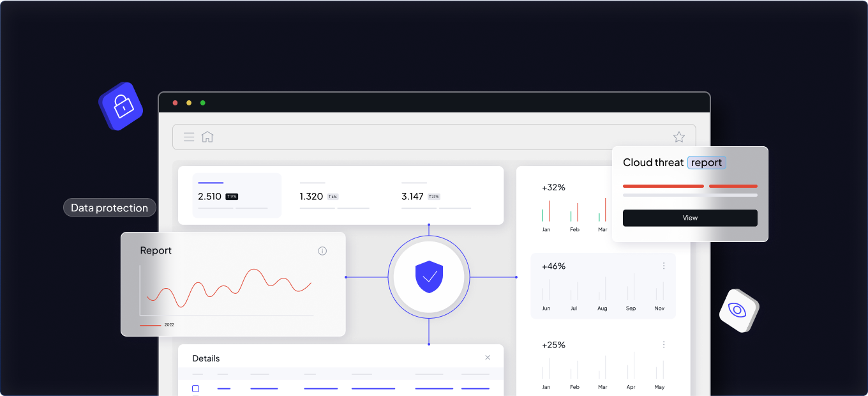Select the 1.320 stat value
This screenshot has height=396, width=868.
pos(311,196)
